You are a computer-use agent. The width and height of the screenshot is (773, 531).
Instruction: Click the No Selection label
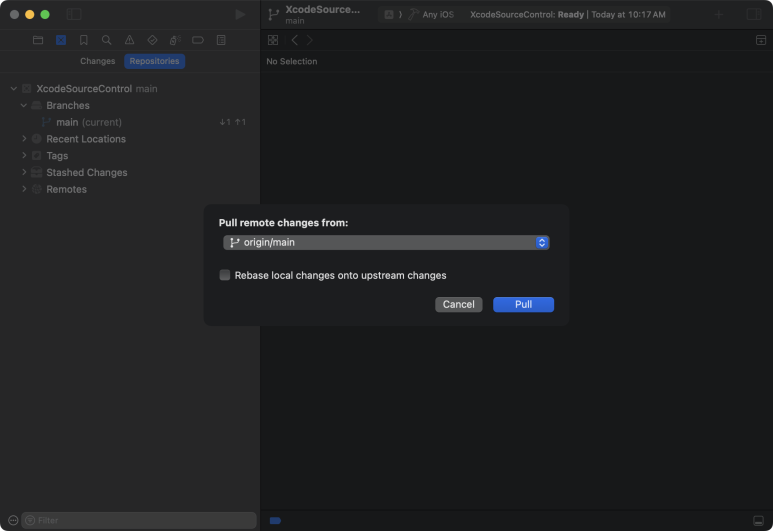tap(292, 62)
